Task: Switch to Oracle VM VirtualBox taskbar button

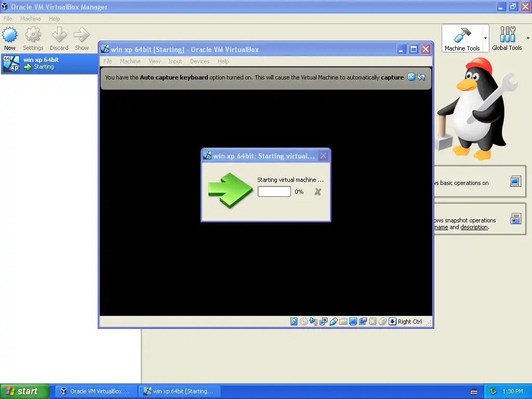Action: tap(96, 391)
